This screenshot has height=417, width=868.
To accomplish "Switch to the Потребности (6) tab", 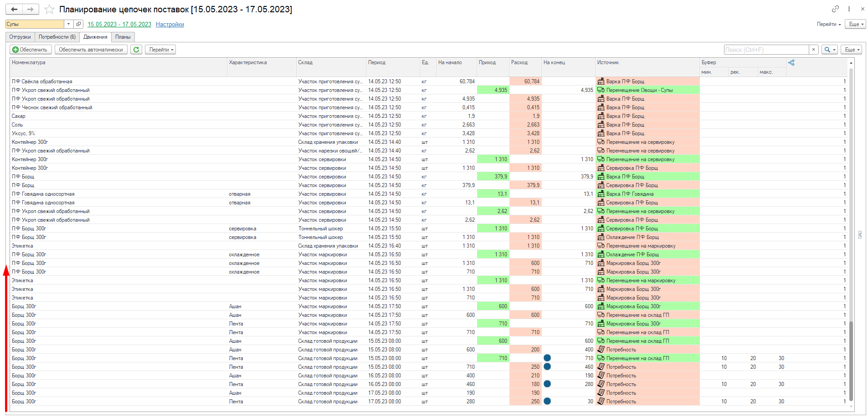I will [x=57, y=37].
